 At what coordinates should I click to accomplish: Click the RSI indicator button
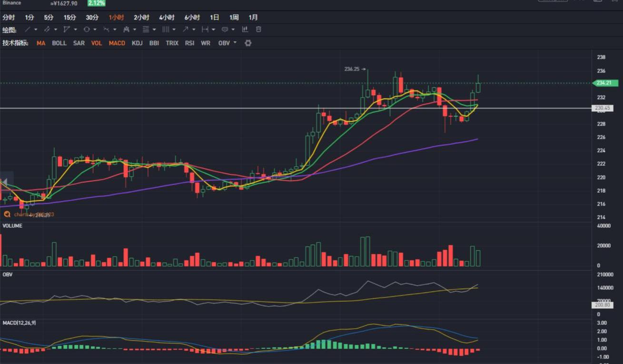coord(189,43)
